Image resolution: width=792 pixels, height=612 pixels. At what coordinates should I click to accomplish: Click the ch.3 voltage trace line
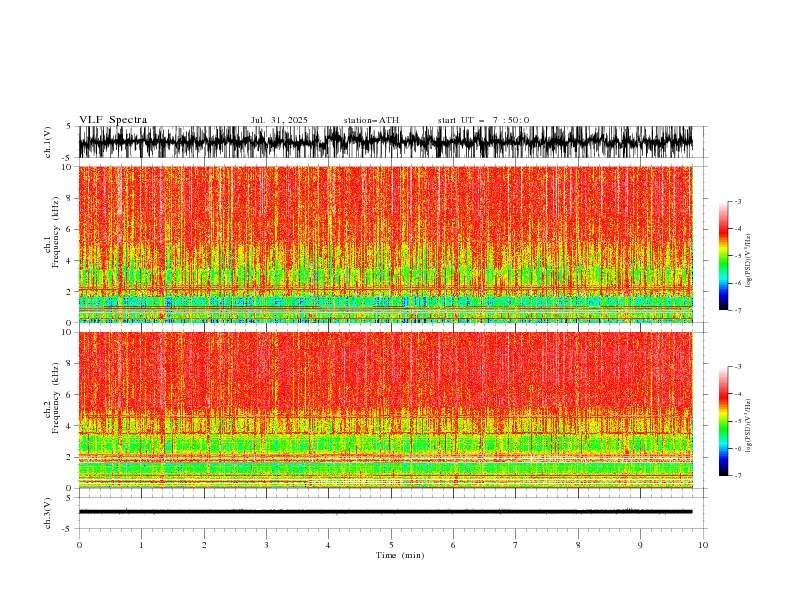coord(386,512)
